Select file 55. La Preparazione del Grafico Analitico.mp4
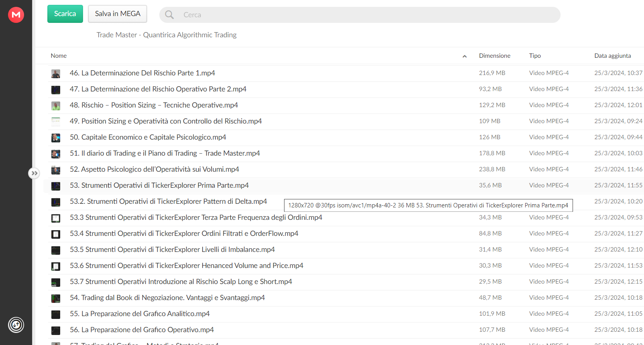Viewport: 644px width, 345px height. pos(140,314)
